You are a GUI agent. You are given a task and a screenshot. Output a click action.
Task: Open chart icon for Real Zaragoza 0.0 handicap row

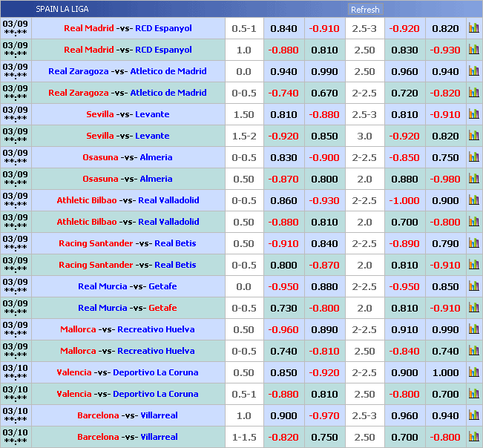point(474,71)
